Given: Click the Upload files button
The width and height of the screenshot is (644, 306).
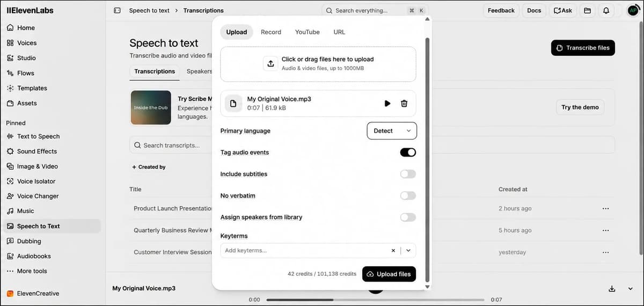Looking at the screenshot, I should click(x=389, y=274).
